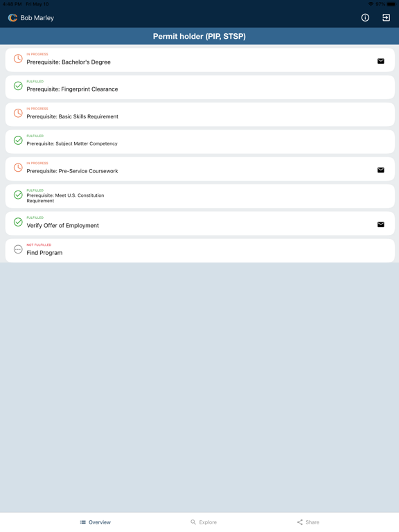Image resolution: width=399 pixels, height=532 pixels.
Task: Open mail icon for Bachelor's Degree
Action: 381,61
